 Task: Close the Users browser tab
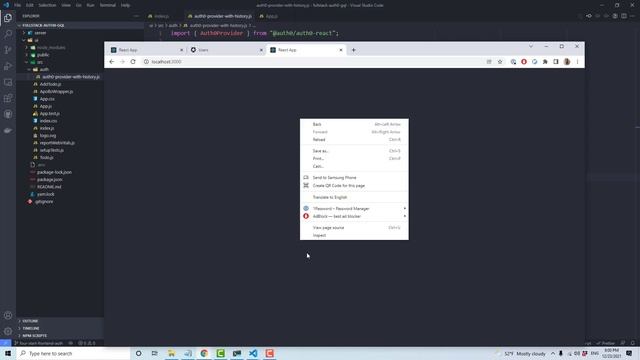pyautogui.click(x=261, y=50)
